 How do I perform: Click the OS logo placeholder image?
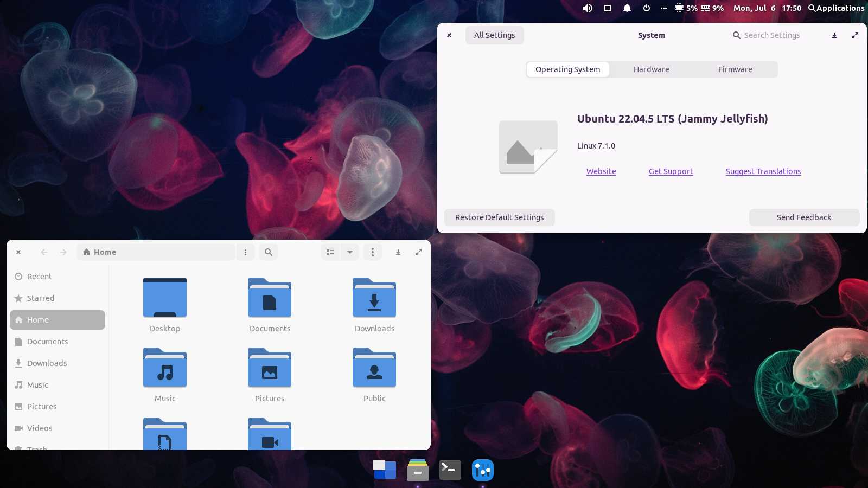tap(528, 147)
